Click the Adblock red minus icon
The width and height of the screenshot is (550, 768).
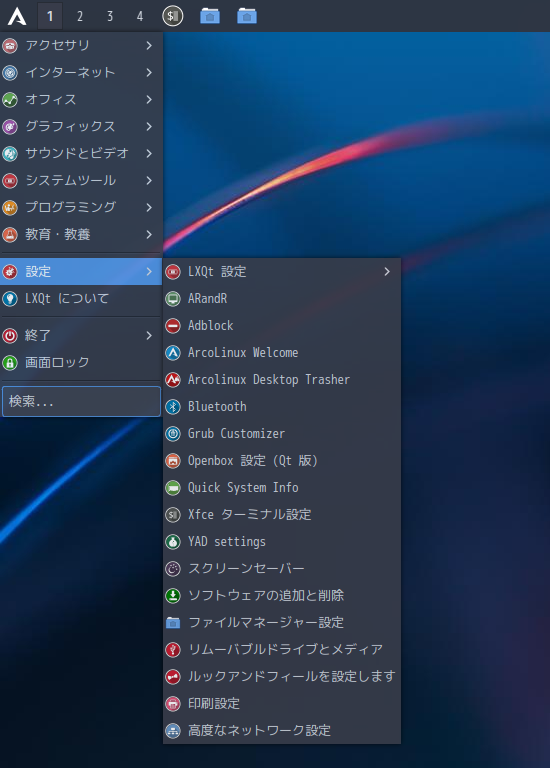(x=173, y=326)
